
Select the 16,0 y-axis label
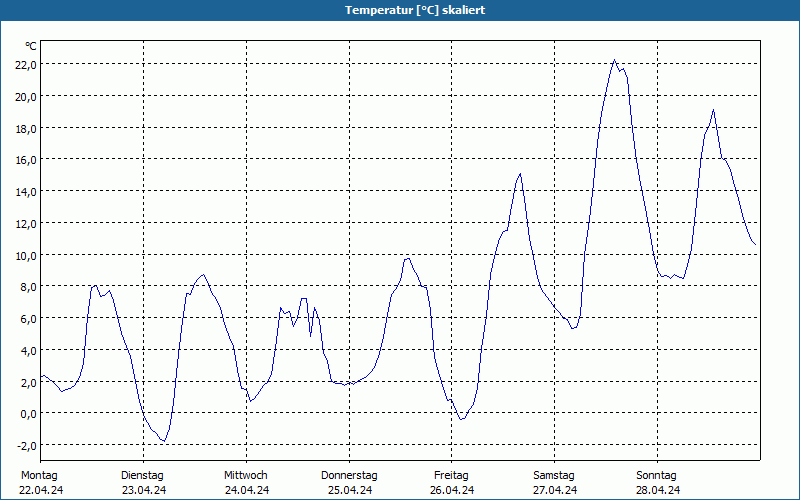click(26, 160)
